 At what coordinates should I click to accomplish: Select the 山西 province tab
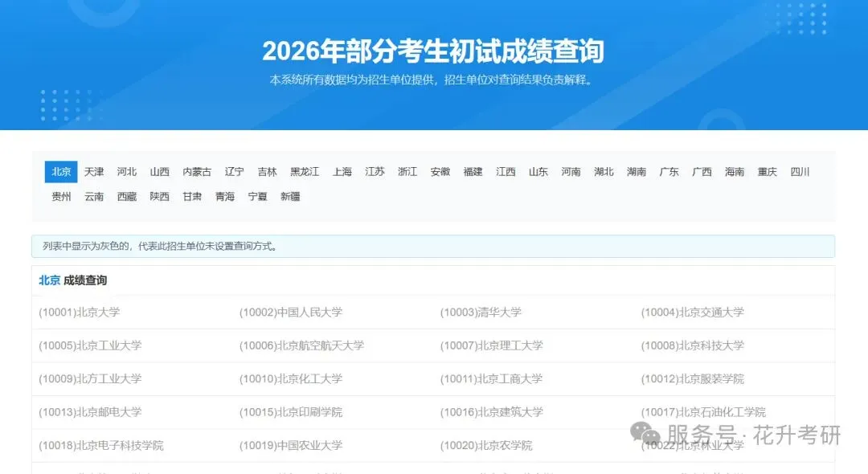[159, 172]
